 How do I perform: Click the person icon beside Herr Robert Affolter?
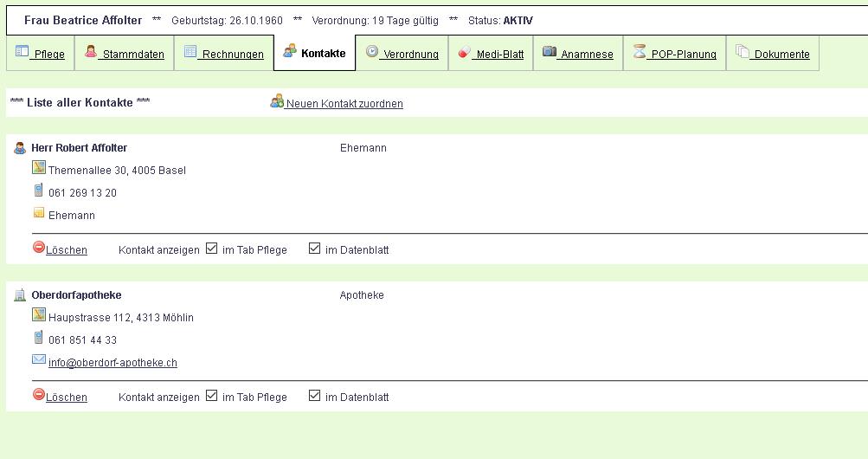(20, 148)
